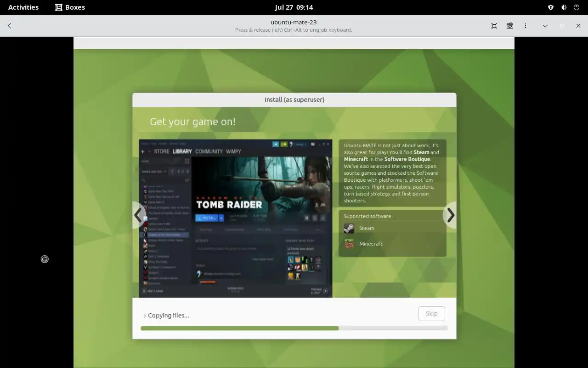Skip the current installer step

pos(431,314)
